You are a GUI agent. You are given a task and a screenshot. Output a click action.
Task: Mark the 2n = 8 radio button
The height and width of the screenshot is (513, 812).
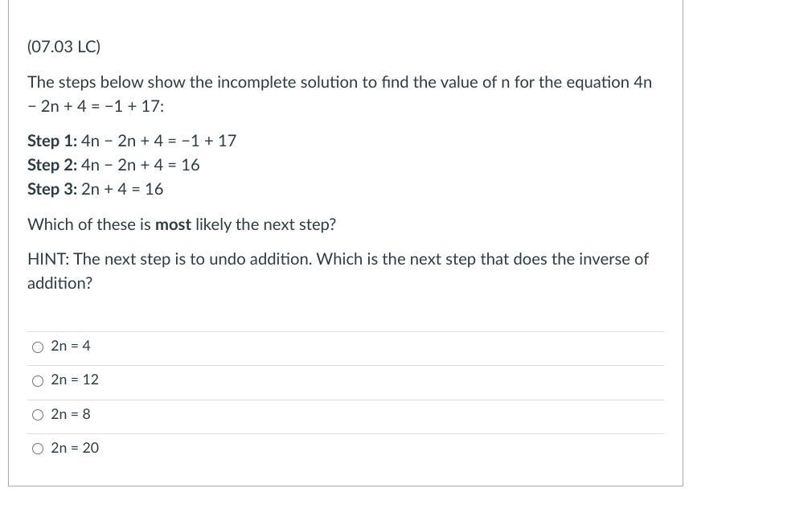point(38,415)
